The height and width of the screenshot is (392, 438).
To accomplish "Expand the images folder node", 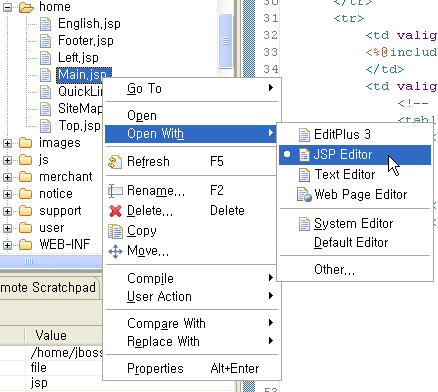I will pyautogui.click(x=7, y=143).
